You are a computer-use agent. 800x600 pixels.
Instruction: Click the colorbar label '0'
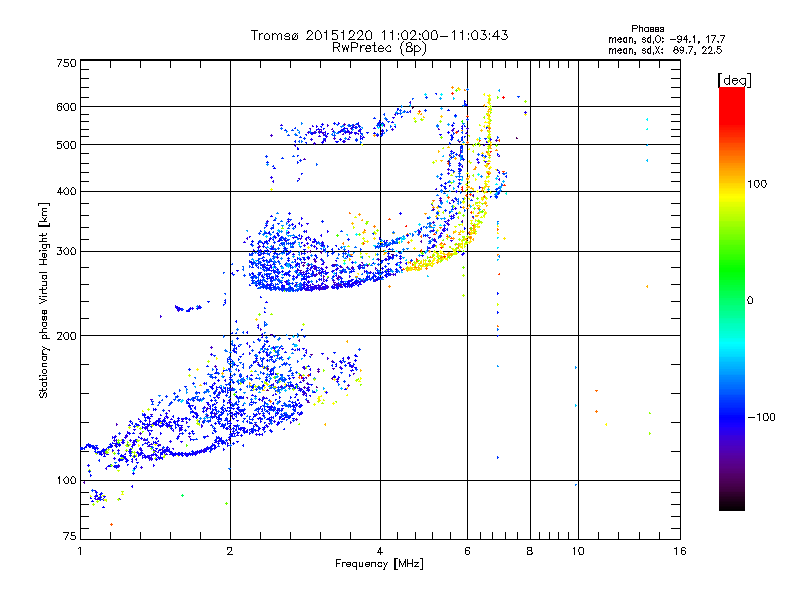coord(750,301)
